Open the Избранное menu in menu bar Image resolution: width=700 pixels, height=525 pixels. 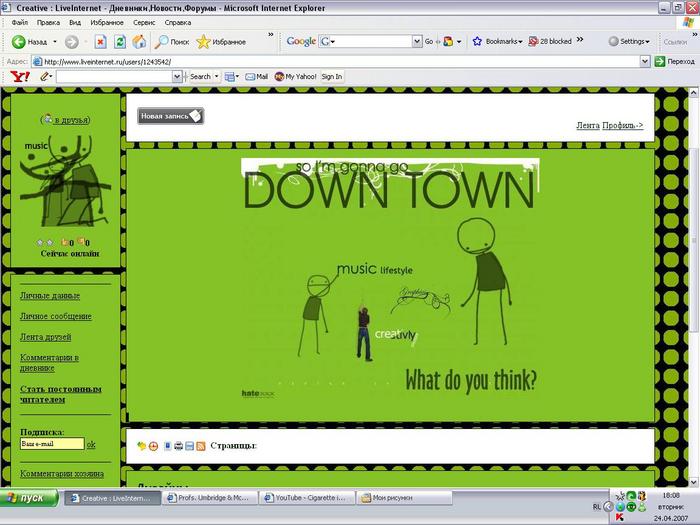[107, 21]
